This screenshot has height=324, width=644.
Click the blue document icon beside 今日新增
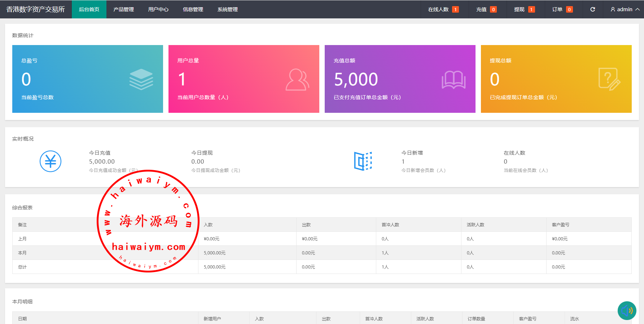tap(363, 161)
